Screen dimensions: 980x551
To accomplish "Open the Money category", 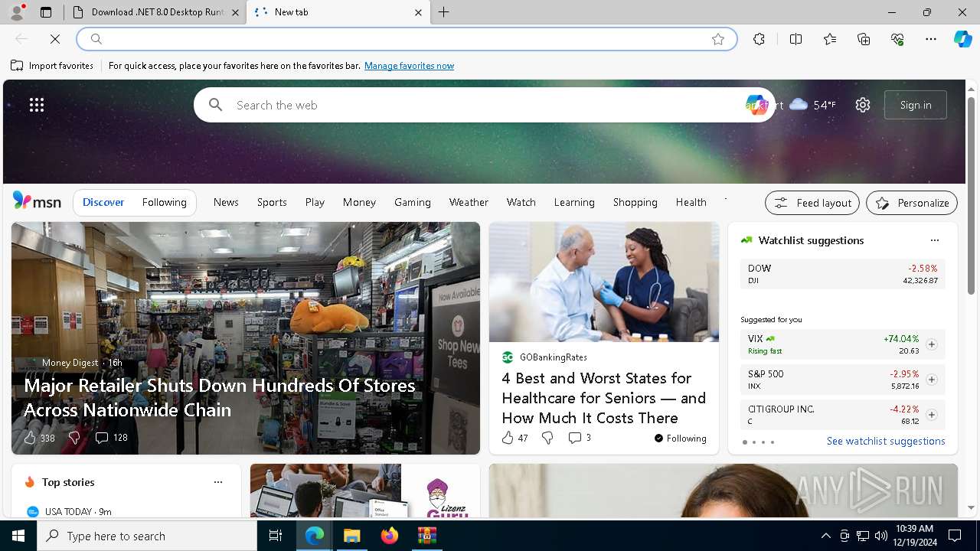I will [359, 202].
